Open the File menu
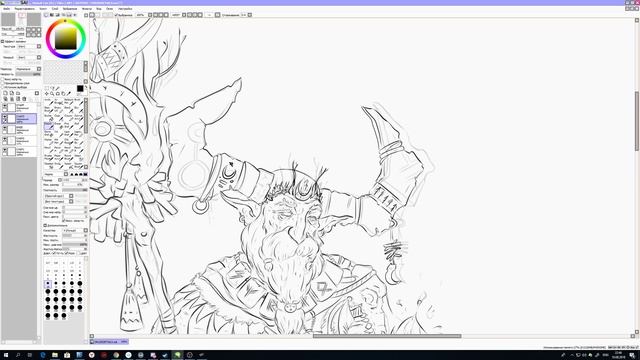This screenshot has width=640, height=360. point(7,9)
